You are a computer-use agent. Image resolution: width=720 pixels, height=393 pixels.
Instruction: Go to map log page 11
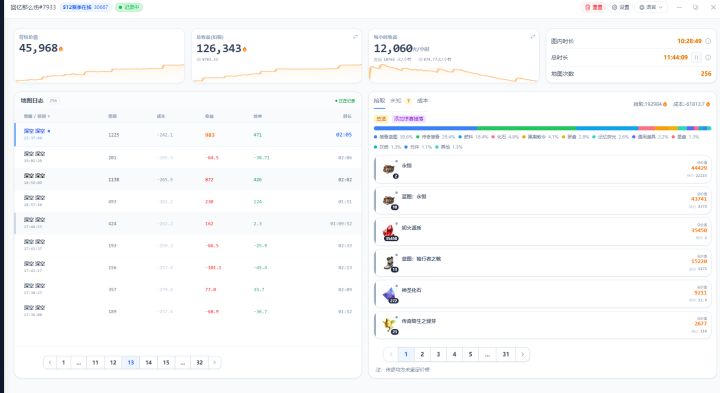(x=96, y=362)
